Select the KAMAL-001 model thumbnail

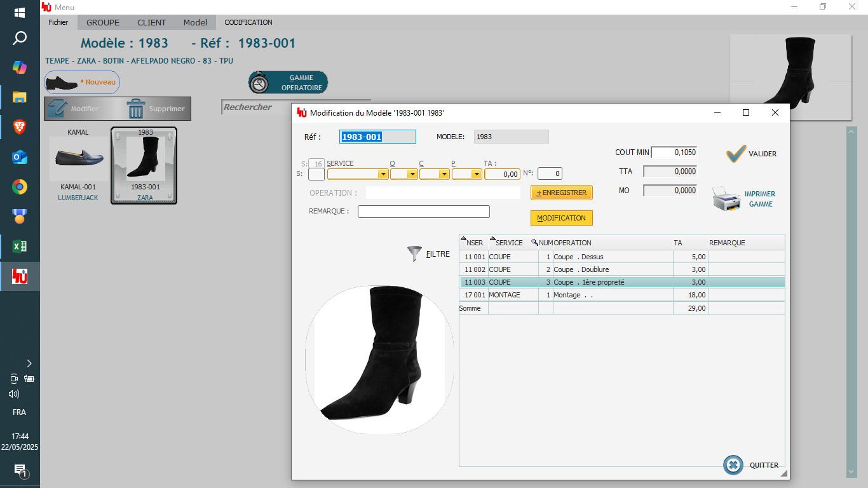(x=78, y=159)
